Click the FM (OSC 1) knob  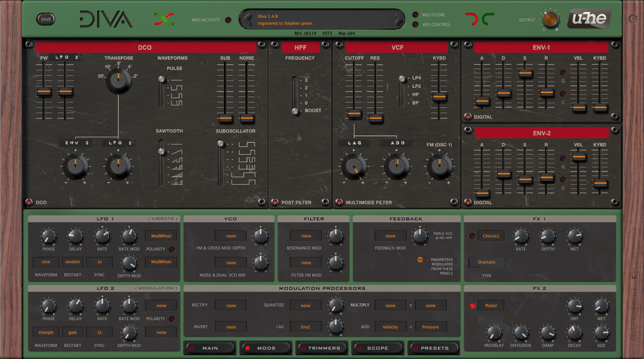[440, 166]
